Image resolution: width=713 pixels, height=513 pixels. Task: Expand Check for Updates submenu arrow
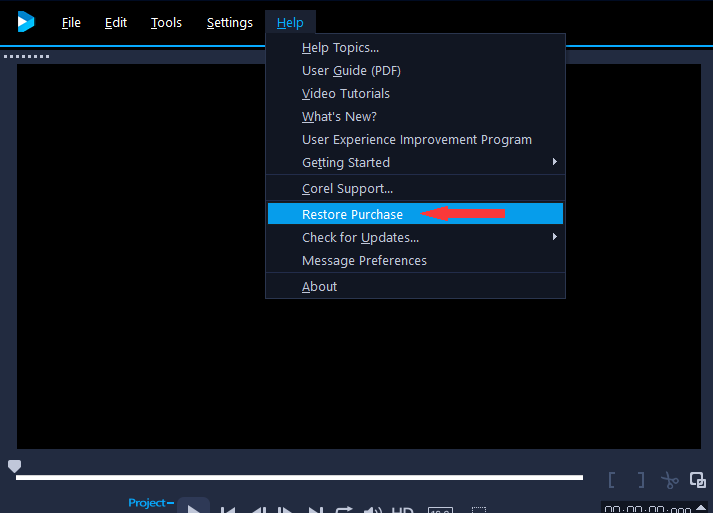pos(554,236)
